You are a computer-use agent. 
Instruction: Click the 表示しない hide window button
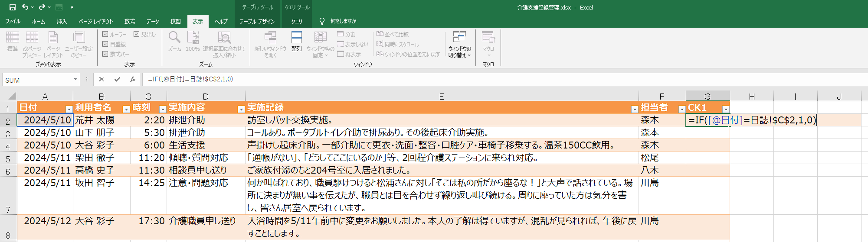[x=353, y=44]
